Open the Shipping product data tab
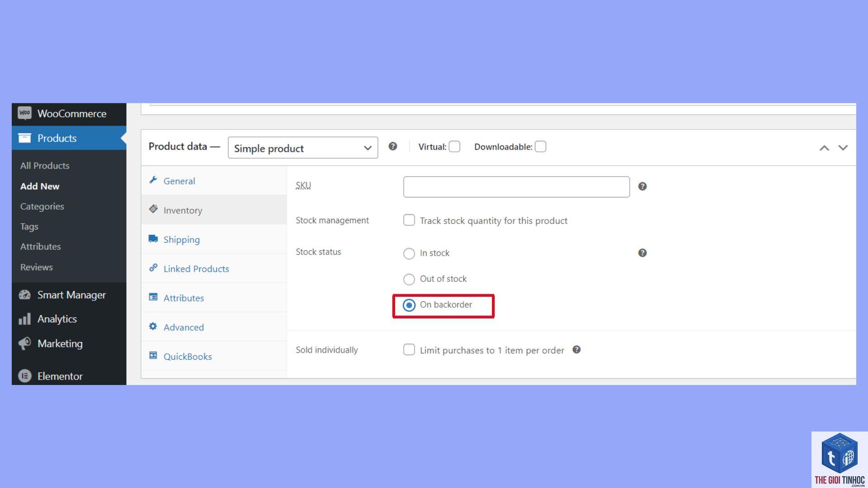This screenshot has height=488, width=868. coord(214,239)
